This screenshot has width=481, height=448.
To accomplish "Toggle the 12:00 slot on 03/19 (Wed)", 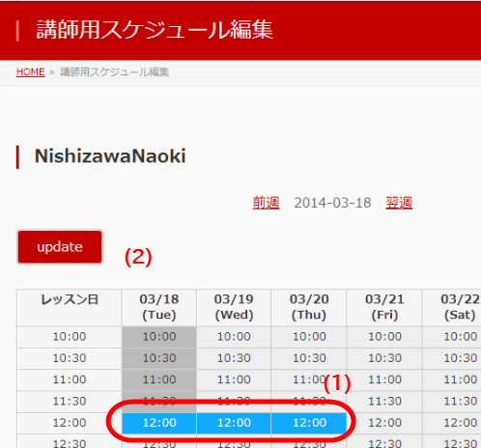I will pos(234,423).
